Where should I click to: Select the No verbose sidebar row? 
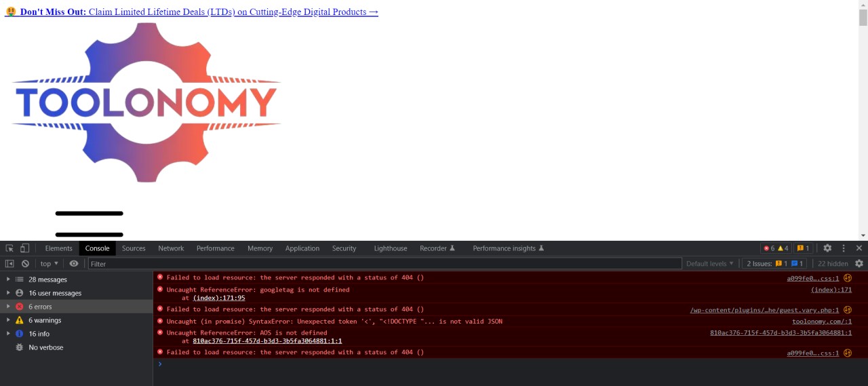click(76, 347)
